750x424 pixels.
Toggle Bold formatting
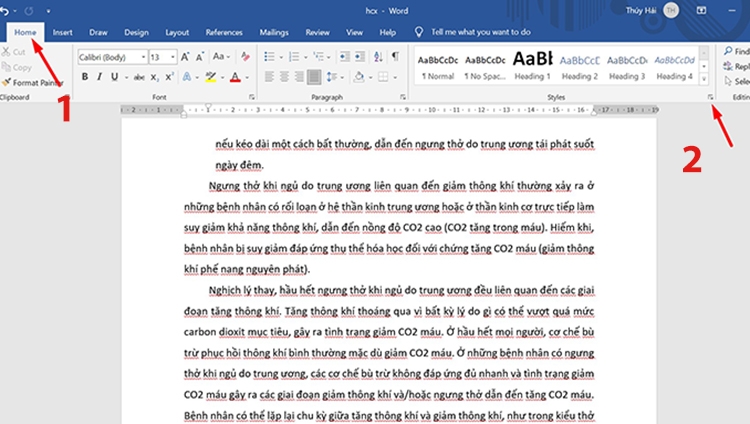(x=85, y=77)
